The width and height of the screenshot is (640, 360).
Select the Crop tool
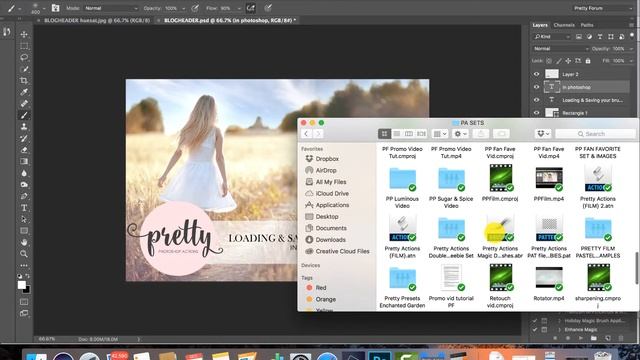point(24,80)
